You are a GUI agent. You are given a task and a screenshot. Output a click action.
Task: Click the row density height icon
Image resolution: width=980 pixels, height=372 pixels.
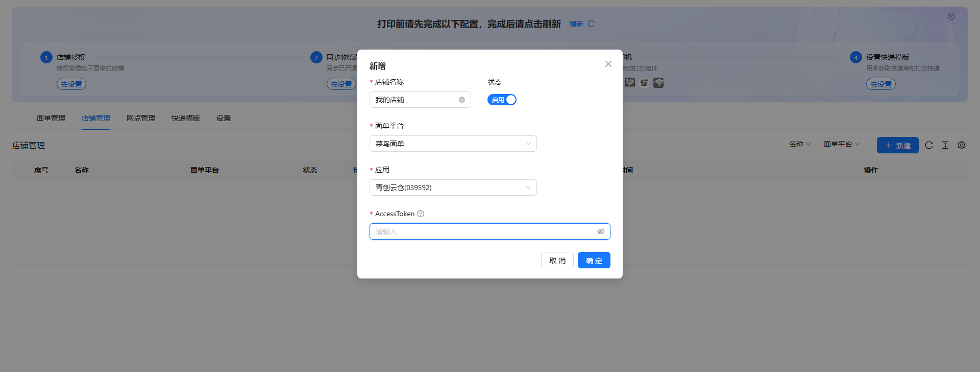pos(945,145)
